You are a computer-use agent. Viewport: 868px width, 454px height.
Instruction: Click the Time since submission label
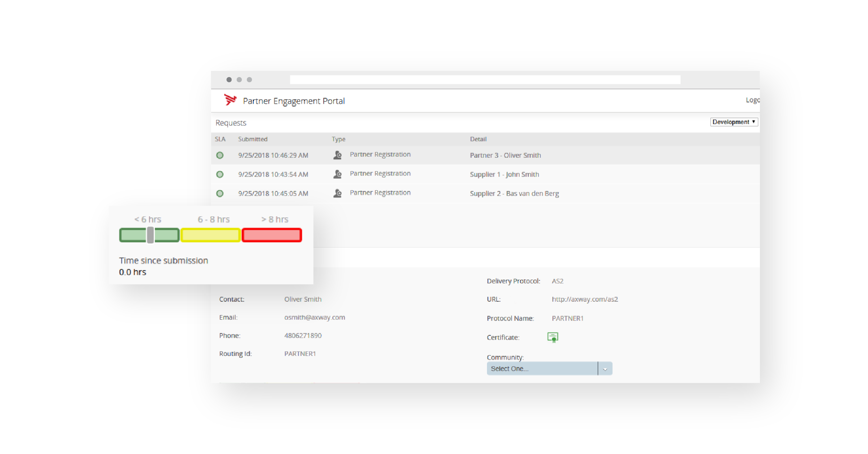163,260
